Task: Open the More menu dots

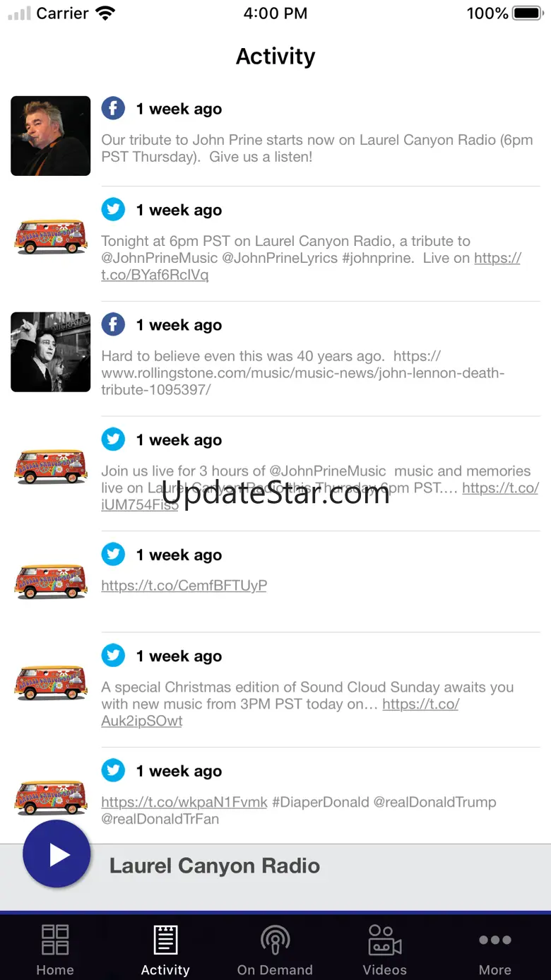Action: tap(495, 940)
